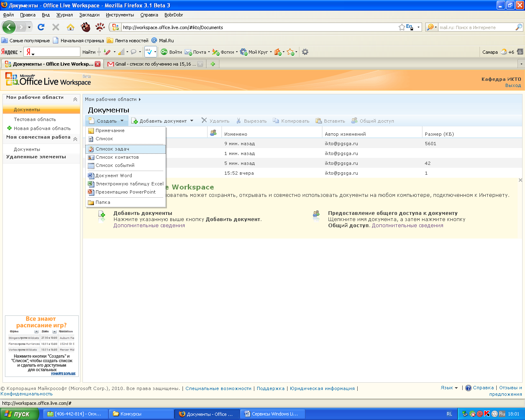Screen dimensions: 525x420
Task: Open the Добавить документ dropdown arrow
Action: point(192,121)
